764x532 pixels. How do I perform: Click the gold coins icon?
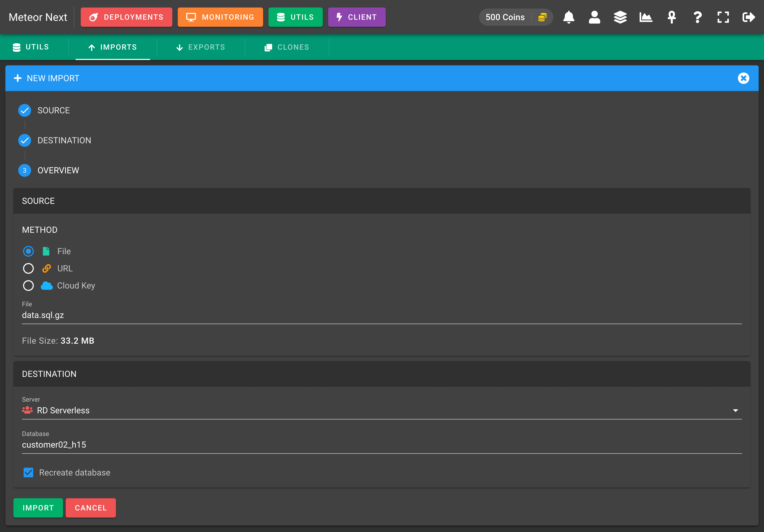(x=542, y=17)
